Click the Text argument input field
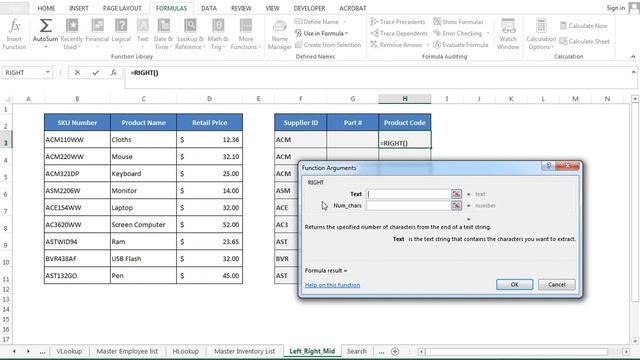The height and width of the screenshot is (360, 640). pos(408,194)
